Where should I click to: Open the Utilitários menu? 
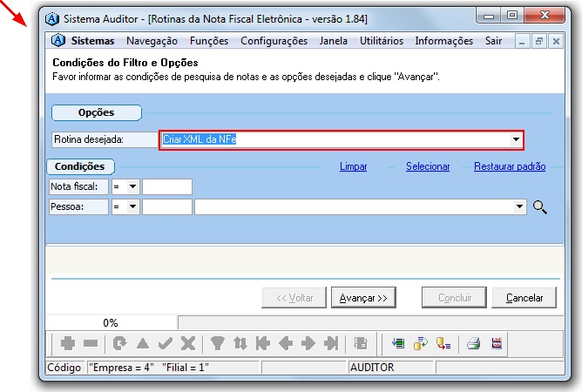coord(382,41)
